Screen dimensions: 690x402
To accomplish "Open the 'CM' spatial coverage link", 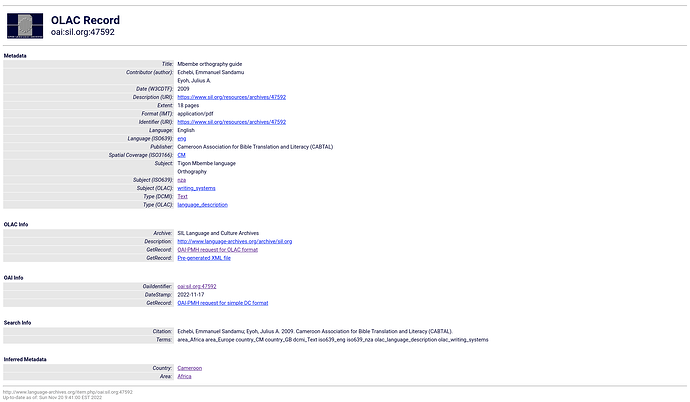I will tap(181, 155).
